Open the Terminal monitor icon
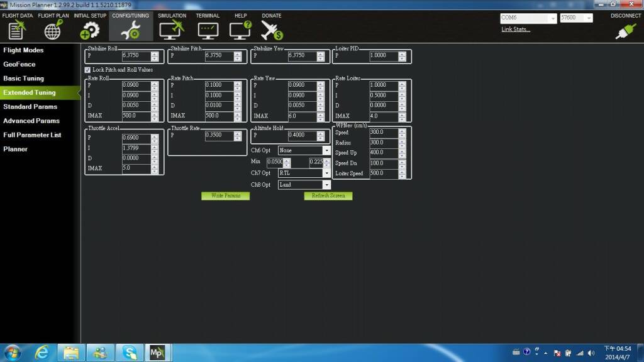644x362 pixels. pyautogui.click(x=208, y=31)
